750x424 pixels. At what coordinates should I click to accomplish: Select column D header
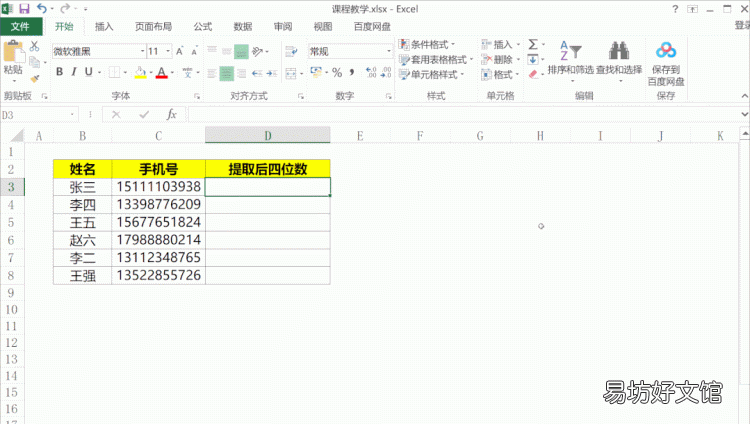coord(267,136)
